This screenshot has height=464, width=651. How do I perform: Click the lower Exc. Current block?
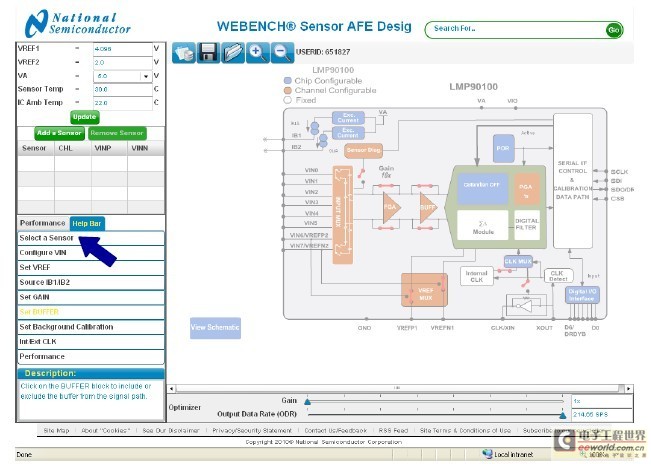point(348,133)
